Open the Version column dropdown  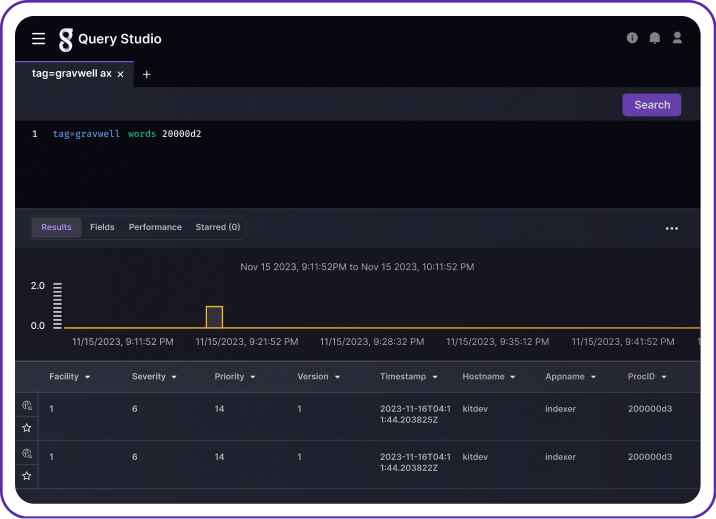[337, 377]
